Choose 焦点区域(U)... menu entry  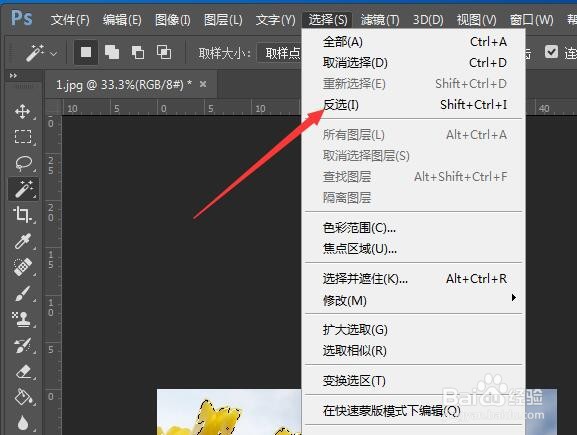pyautogui.click(x=414, y=249)
